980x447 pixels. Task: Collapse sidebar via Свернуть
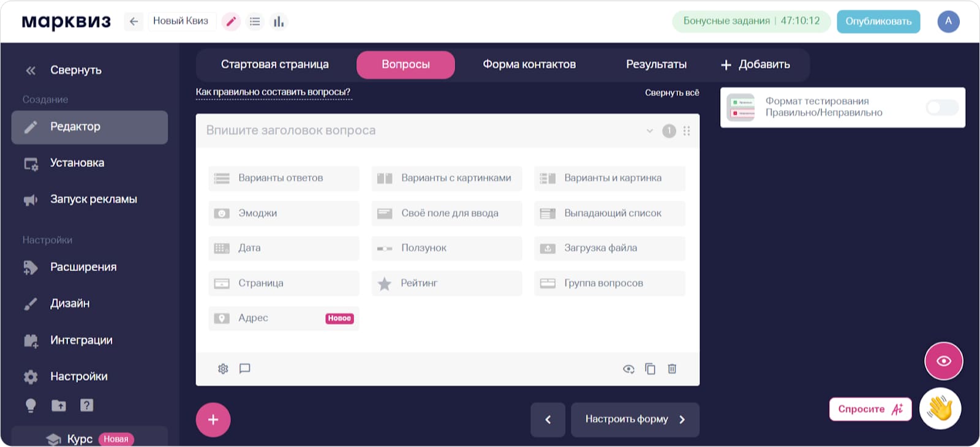point(63,70)
